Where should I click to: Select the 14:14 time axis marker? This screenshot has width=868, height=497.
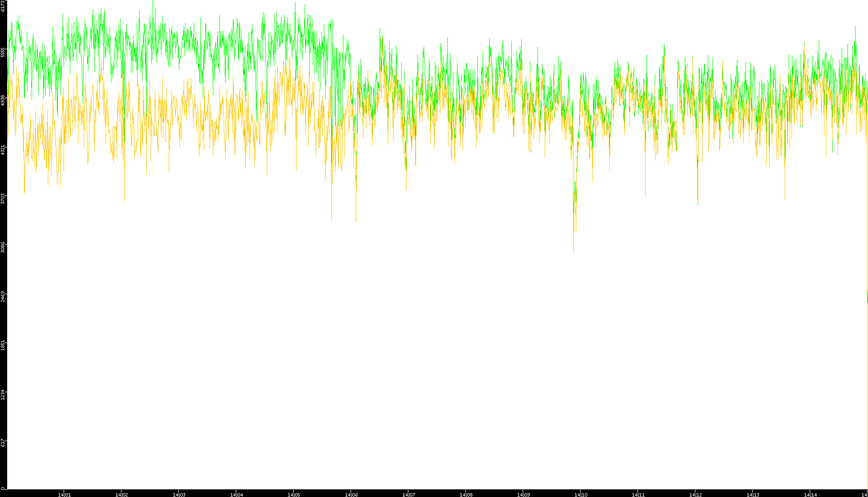[x=810, y=495]
